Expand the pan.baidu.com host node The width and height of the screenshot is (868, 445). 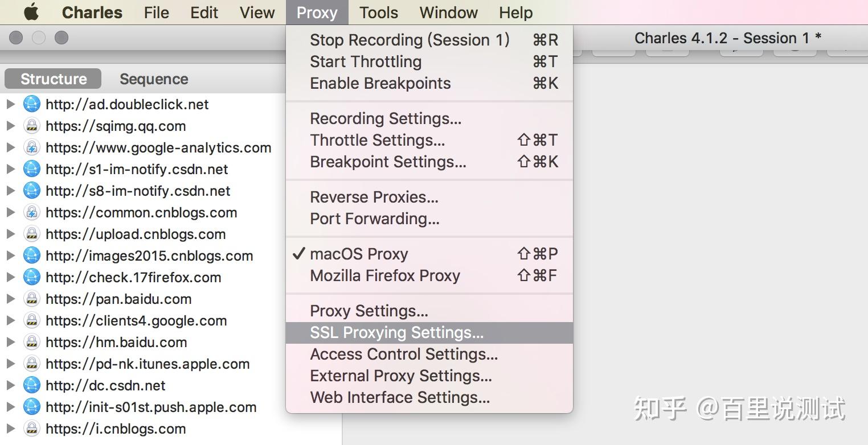click(10, 299)
